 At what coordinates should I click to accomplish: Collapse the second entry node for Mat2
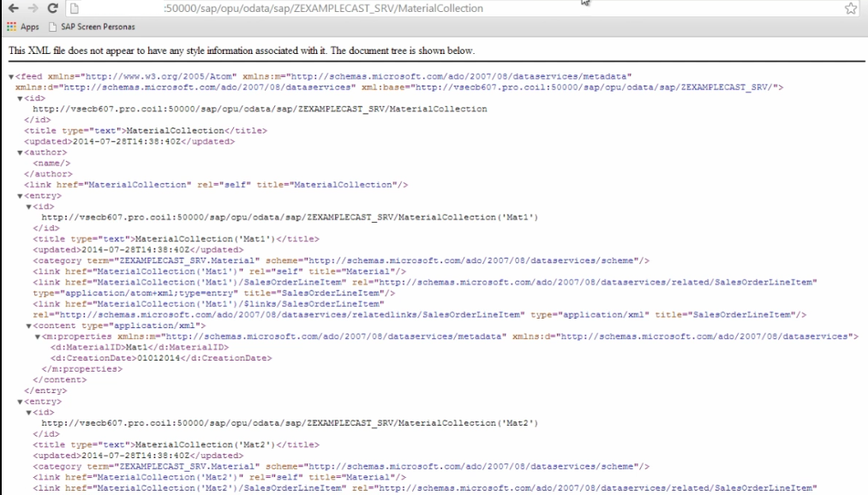click(20, 401)
